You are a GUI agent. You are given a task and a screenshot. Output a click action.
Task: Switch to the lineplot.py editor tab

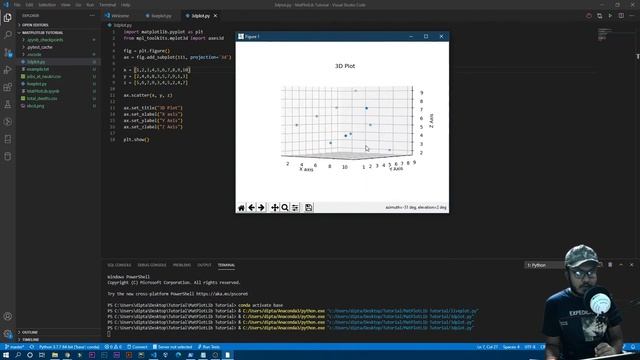click(161, 16)
